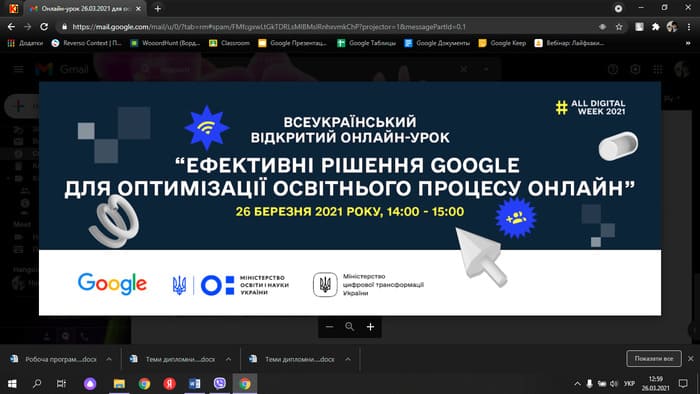Expand options for first Теми дипломни docx
Image resolution: width=700 pixels, height=394 pixels.
point(229,359)
